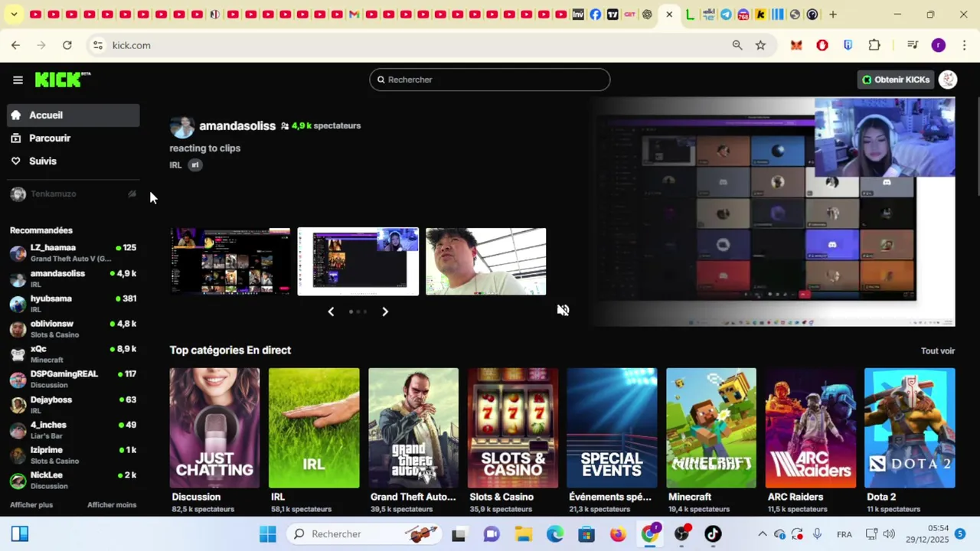Open recommended channel Dejayboss

pos(73,404)
